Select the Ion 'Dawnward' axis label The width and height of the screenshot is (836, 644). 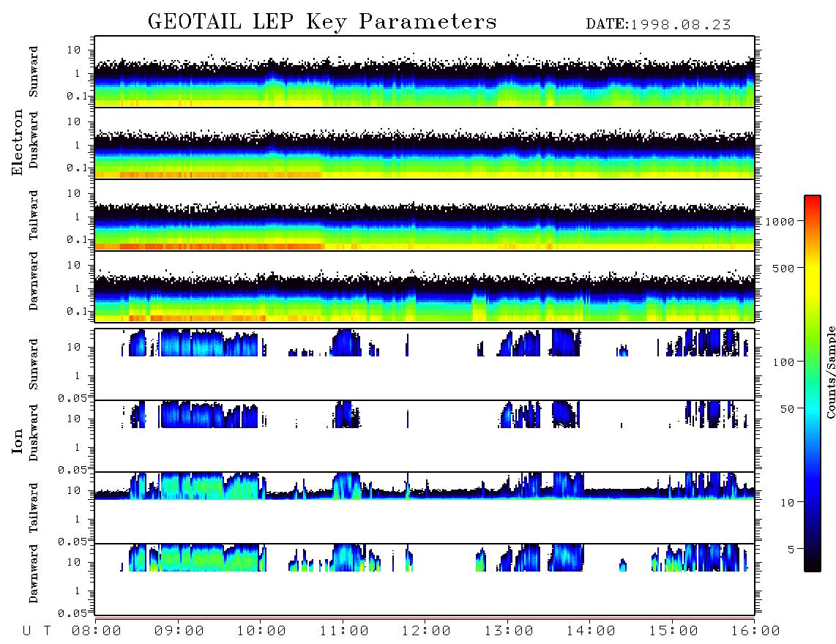(34, 574)
